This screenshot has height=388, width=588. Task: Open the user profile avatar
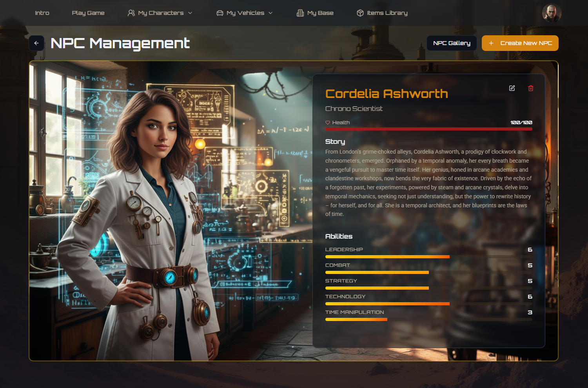point(552,13)
